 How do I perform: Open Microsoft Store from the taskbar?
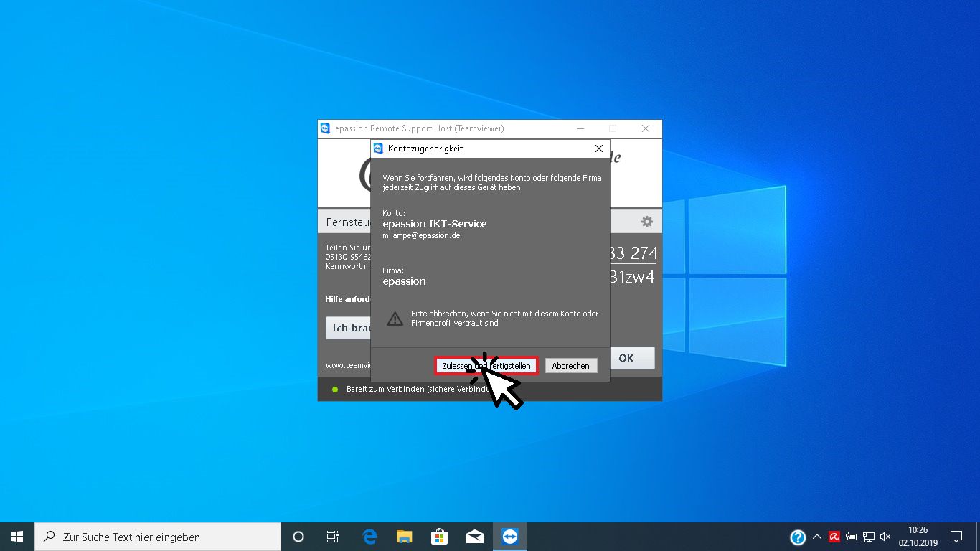[x=439, y=537]
